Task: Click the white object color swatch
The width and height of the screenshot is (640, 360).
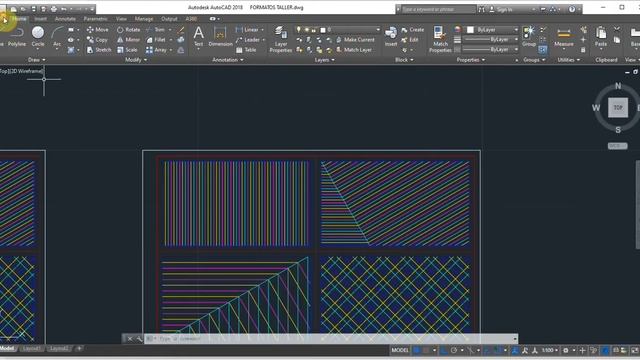Action: point(470,30)
